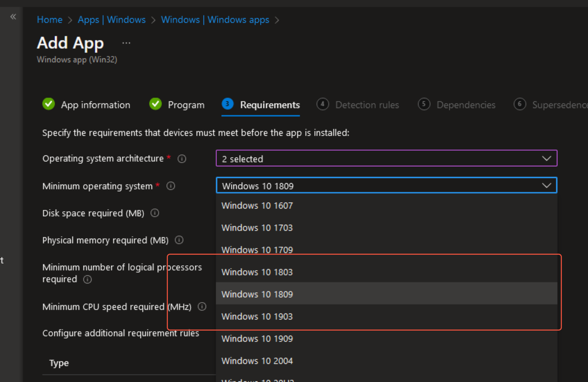The height and width of the screenshot is (382, 588).
Task: Pick Windows 10 1803 option
Action: tap(257, 272)
